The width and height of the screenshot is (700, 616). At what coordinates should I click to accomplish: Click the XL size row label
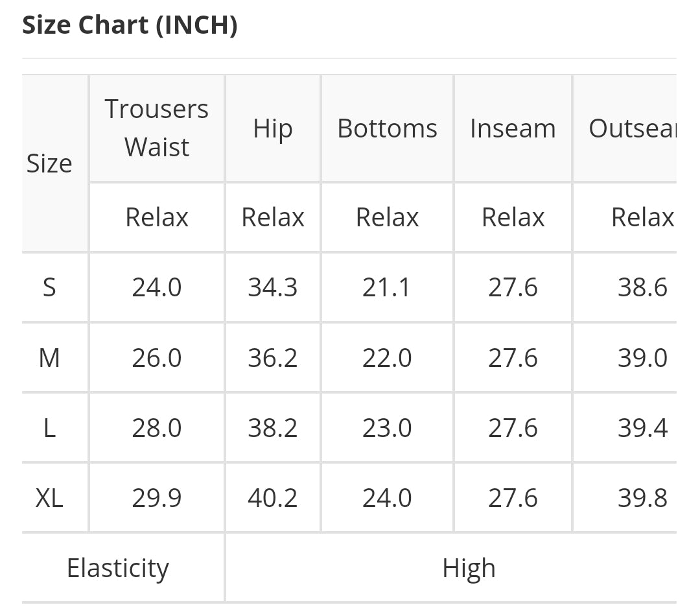click(49, 498)
